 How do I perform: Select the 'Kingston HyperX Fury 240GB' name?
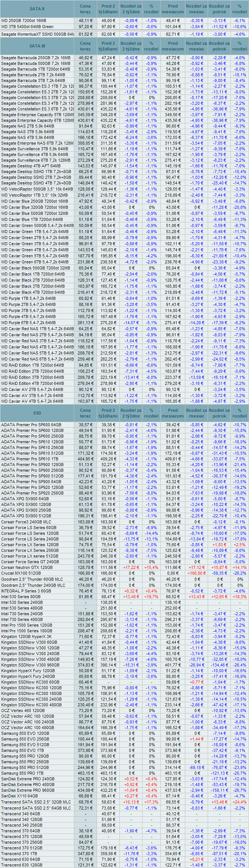click(x=28, y=676)
